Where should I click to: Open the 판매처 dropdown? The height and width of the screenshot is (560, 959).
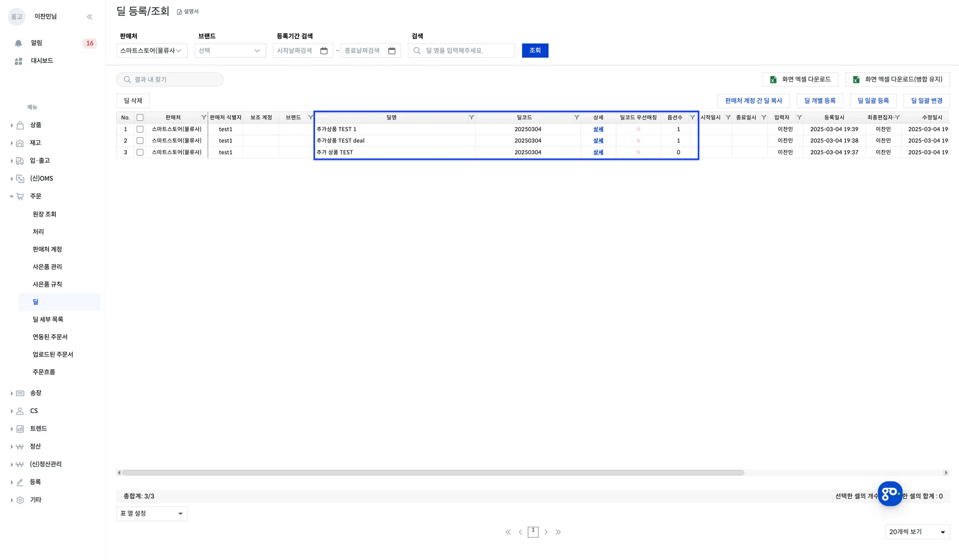click(x=151, y=51)
